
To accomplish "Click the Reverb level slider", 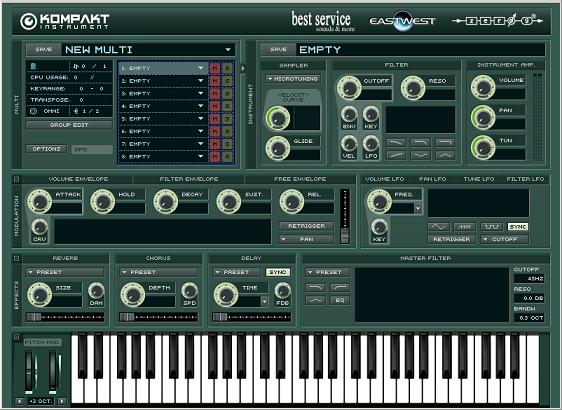I will 65,317.
